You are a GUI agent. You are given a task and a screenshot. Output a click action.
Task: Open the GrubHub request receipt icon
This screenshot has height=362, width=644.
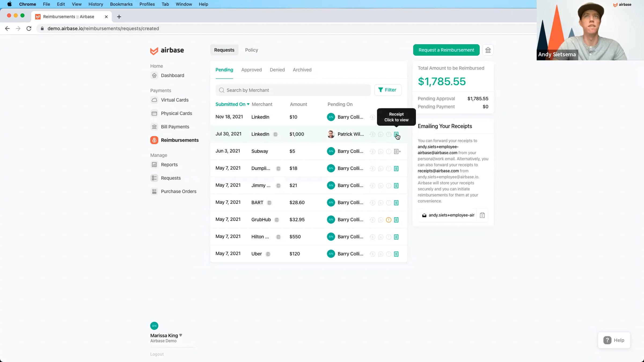[x=396, y=220]
